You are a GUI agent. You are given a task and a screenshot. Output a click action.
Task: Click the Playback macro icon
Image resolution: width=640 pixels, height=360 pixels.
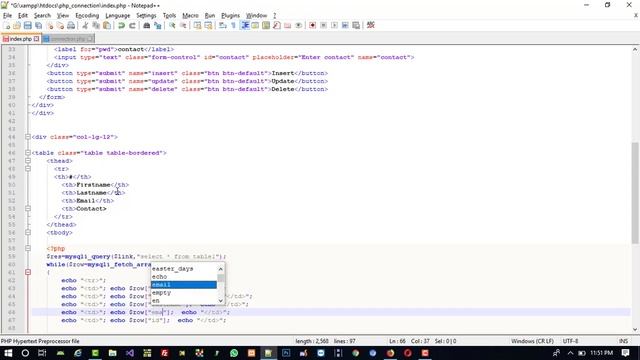334,25
